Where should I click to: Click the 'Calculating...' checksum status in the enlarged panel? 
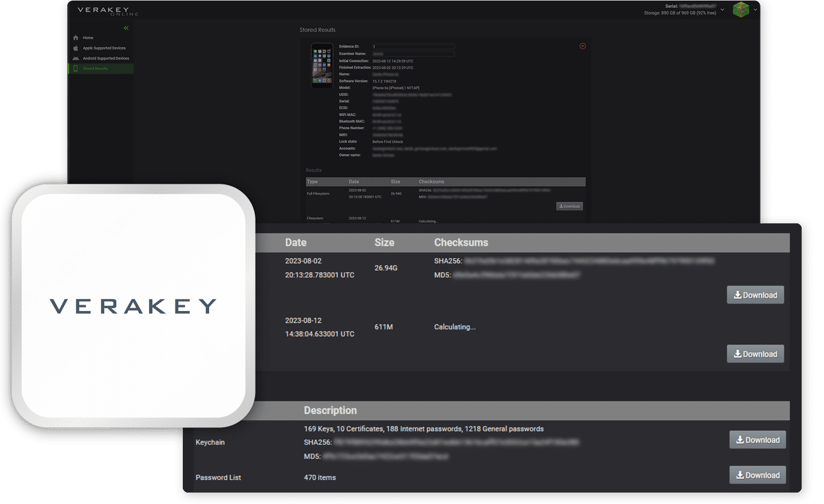(x=455, y=327)
